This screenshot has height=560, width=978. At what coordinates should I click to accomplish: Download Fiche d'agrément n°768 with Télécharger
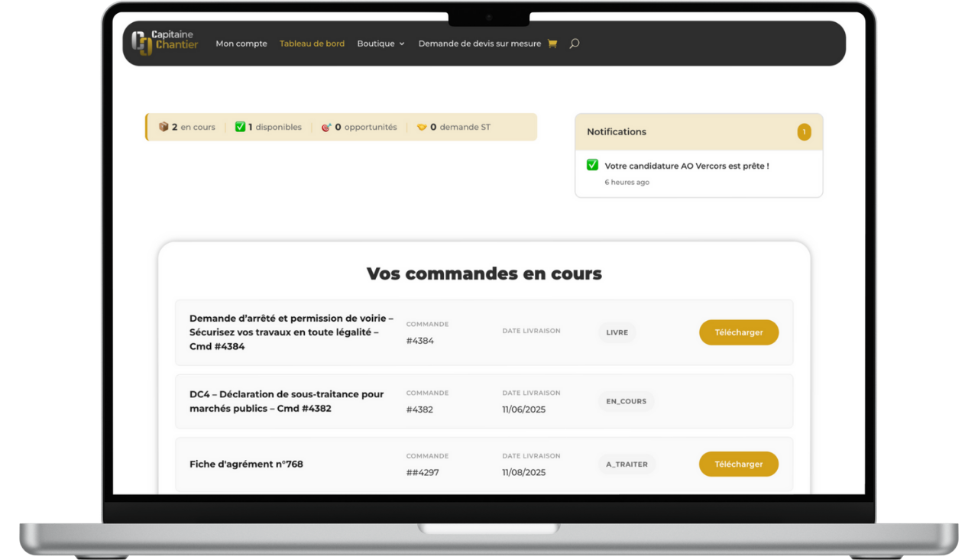click(x=738, y=464)
